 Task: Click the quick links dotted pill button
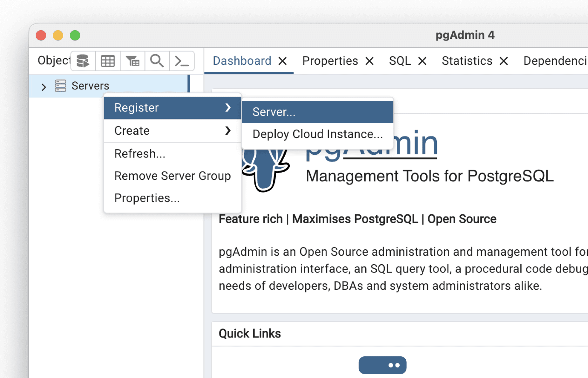click(x=382, y=365)
